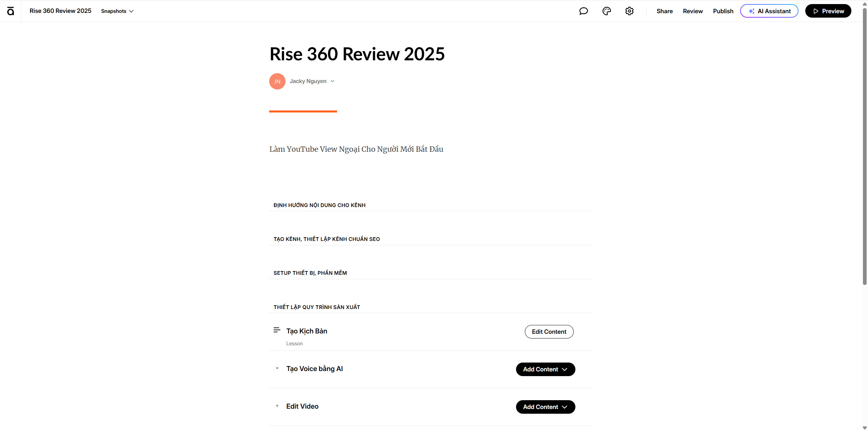Screen dimensions: 868x431
Task: Click the Articulate logo icon
Action: coord(11,11)
